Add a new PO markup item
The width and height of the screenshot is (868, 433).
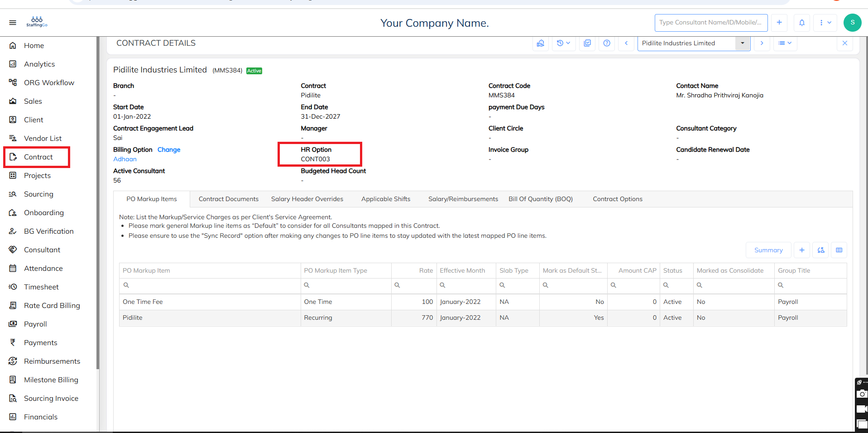tap(802, 250)
